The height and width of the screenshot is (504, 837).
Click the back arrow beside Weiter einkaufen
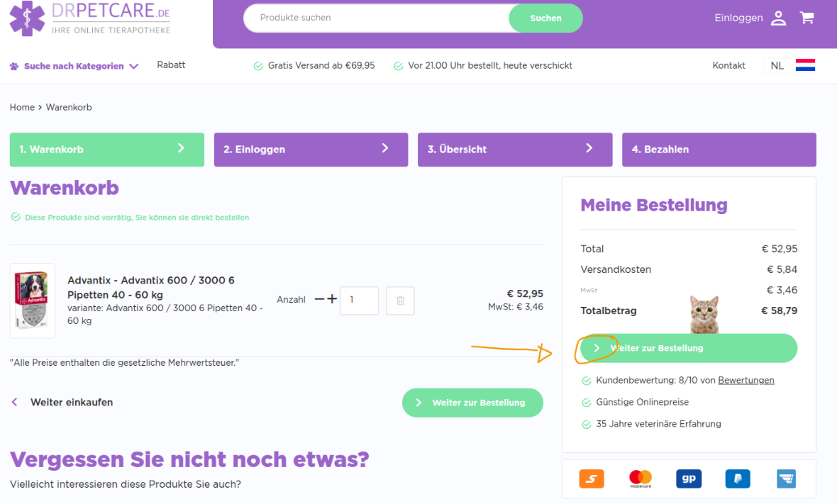[x=15, y=402]
